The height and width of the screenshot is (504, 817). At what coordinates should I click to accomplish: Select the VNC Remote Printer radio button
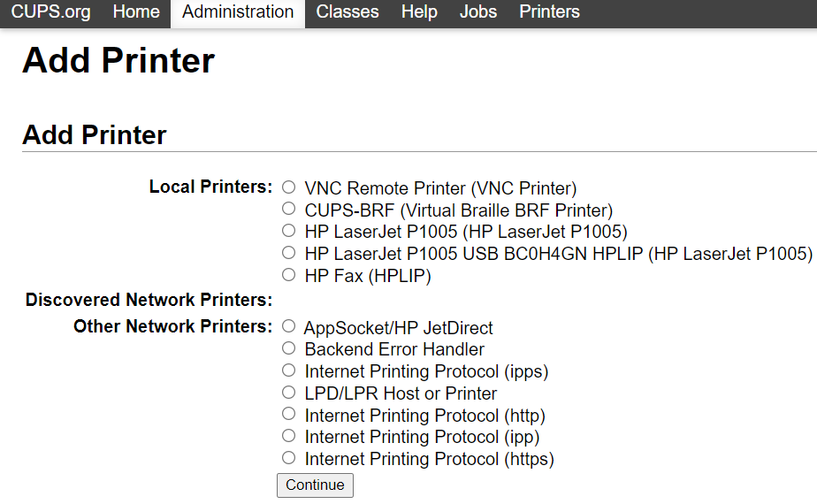[x=288, y=187]
